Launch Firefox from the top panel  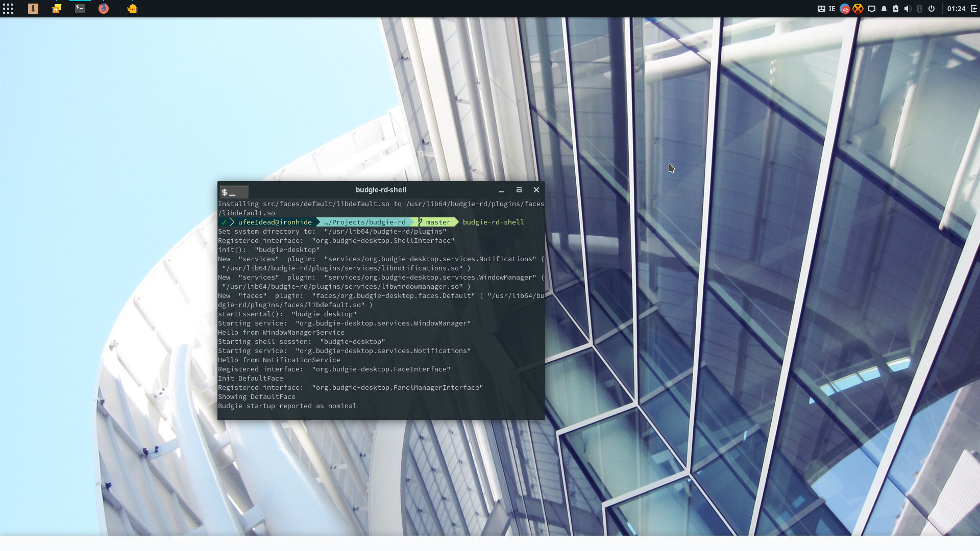(x=104, y=9)
